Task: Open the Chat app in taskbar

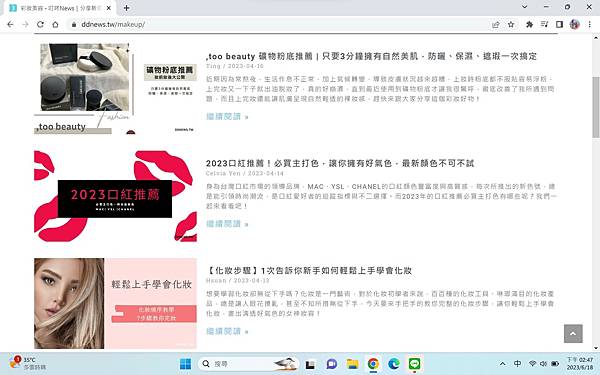Action: (x=331, y=364)
